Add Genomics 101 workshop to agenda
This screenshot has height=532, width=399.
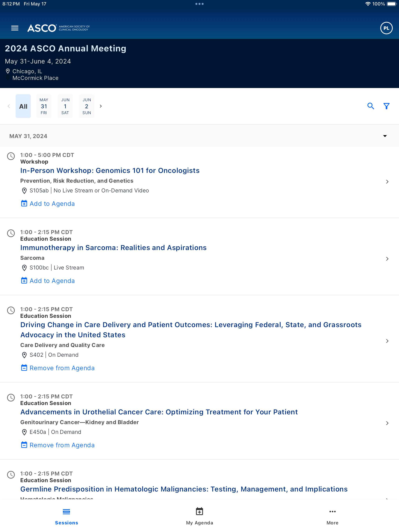click(x=48, y=203)
